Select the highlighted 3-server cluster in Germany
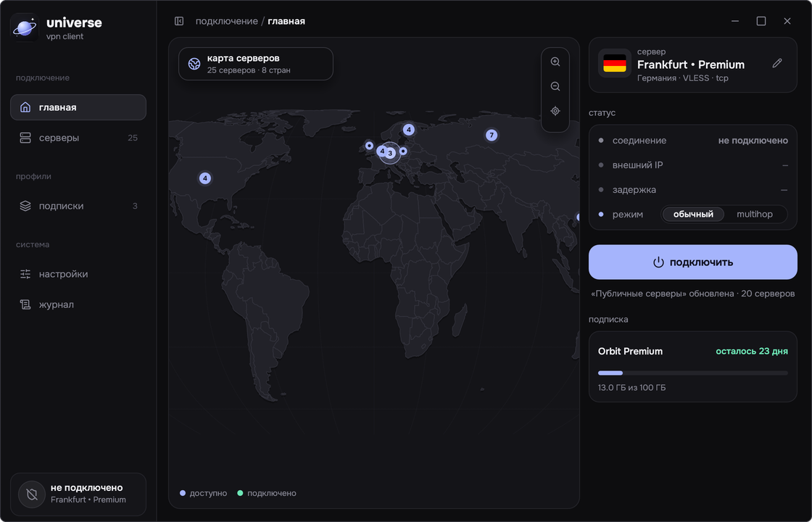This screenshot has width=812, height=522. pos(390,153)
